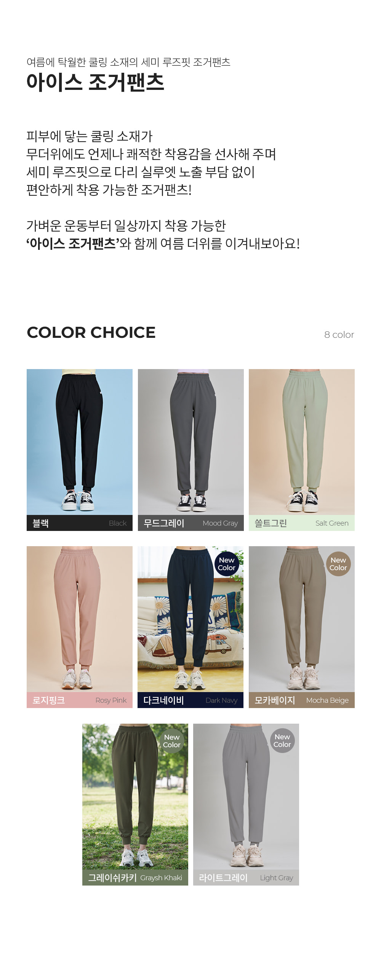This screenshot has height=980, width=381.
Task: Click the 다크네이비 Dark Navy label bar
Action: click(190, 700)
